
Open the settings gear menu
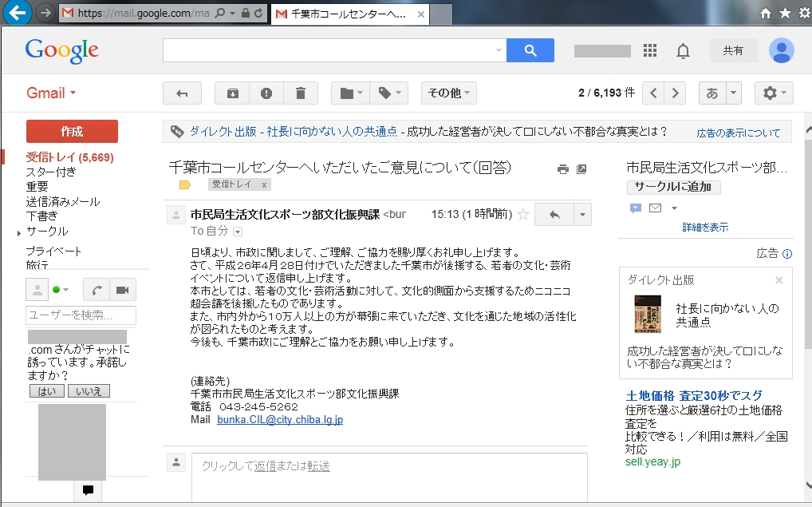pos(774,93)
